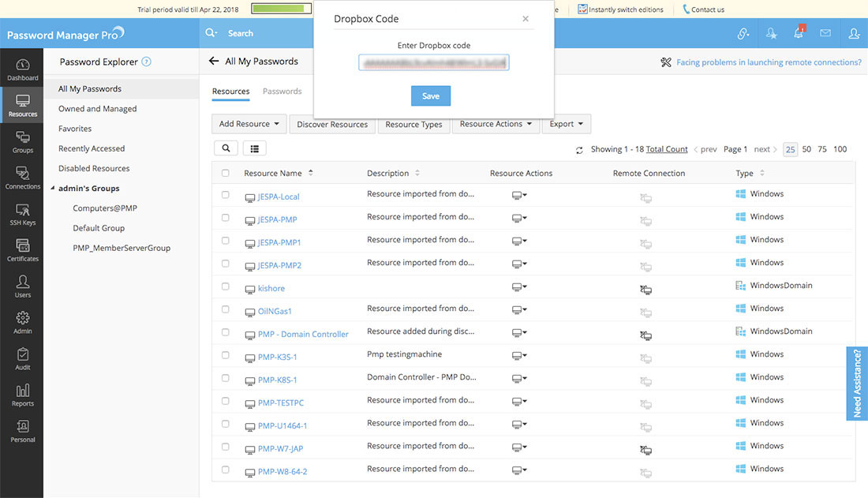Select Recently Accessed

pyautogui.click(x=92, y=148)
